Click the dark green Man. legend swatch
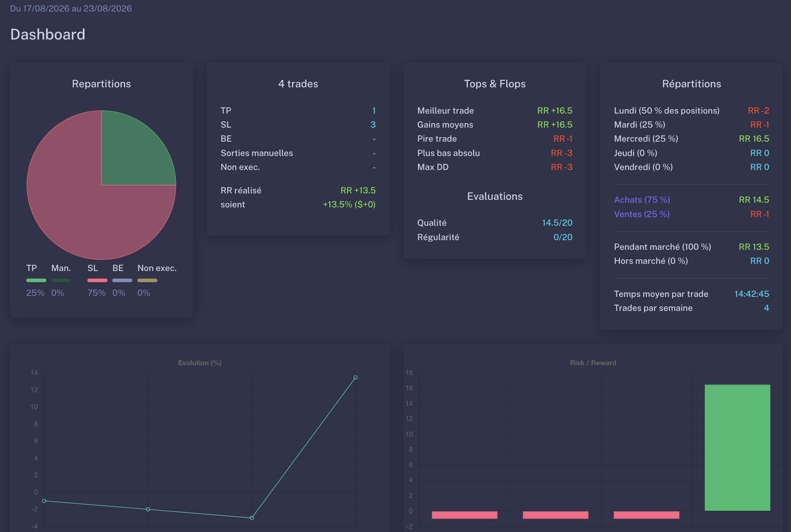The width and height of the screenshot is (791, 532). click(61, 280)
